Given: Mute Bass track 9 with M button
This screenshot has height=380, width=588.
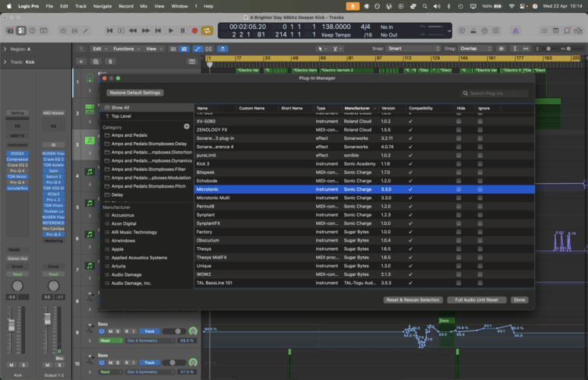Looking at the screenshot, I should [110, 331].
